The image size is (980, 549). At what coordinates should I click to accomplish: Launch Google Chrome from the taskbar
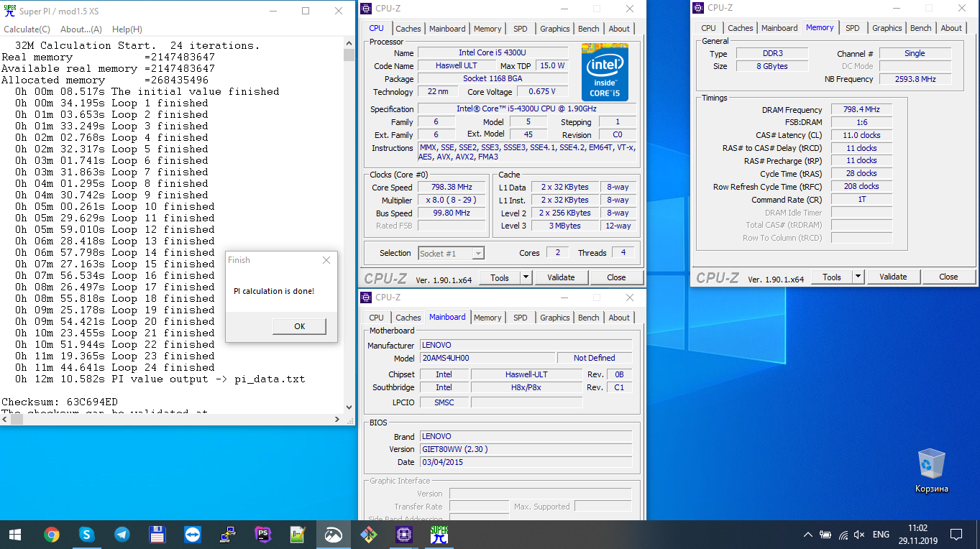[x=52, y=535]
